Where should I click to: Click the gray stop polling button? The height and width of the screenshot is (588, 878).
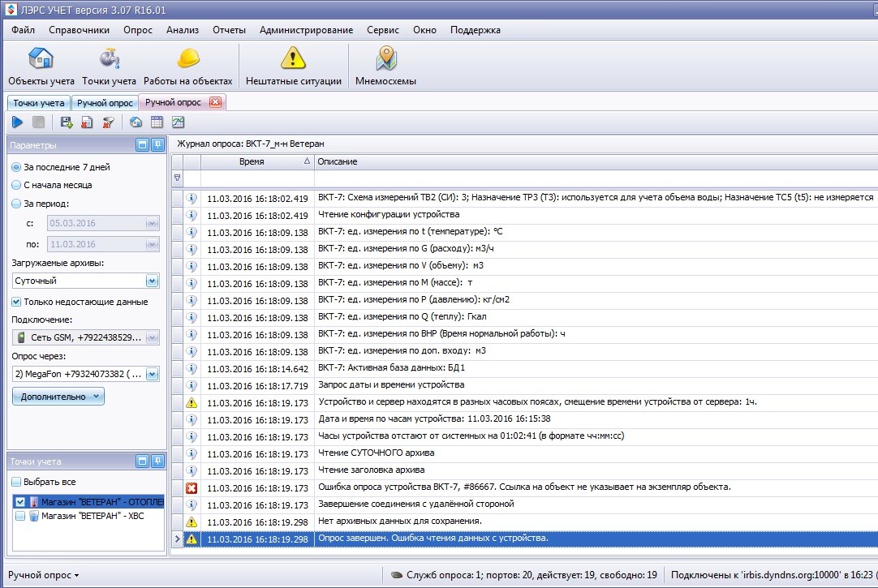[38, 122]
